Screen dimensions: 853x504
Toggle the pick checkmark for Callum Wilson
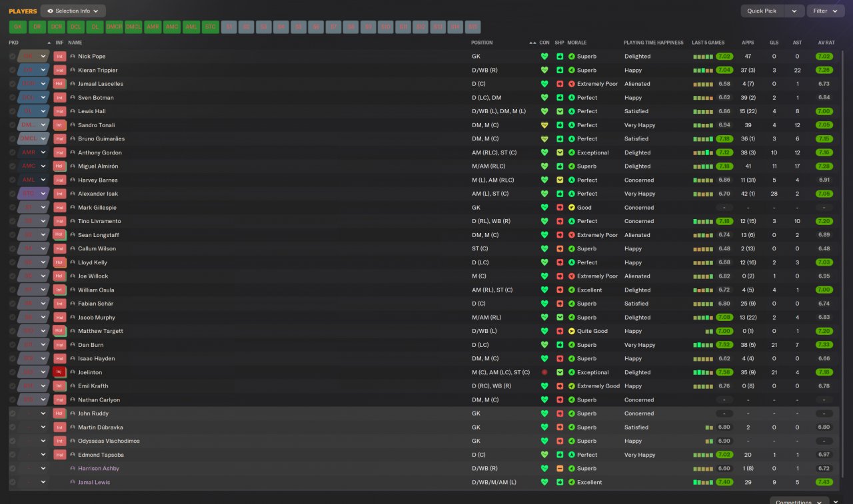tap(13, 249)
